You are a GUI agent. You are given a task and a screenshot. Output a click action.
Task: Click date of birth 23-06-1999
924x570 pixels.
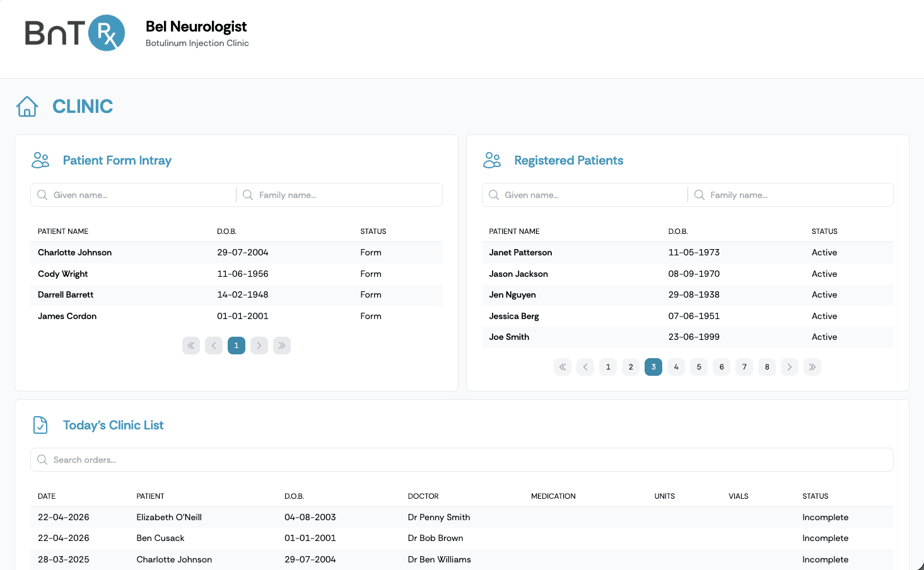(x=694, y=337)
